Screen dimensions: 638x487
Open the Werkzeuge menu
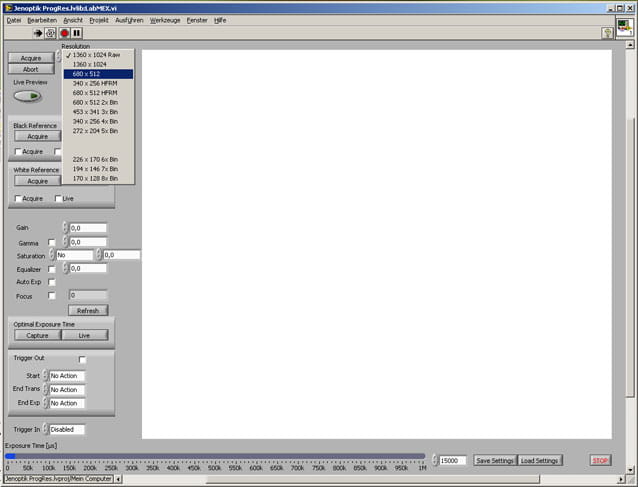(164, 20)
